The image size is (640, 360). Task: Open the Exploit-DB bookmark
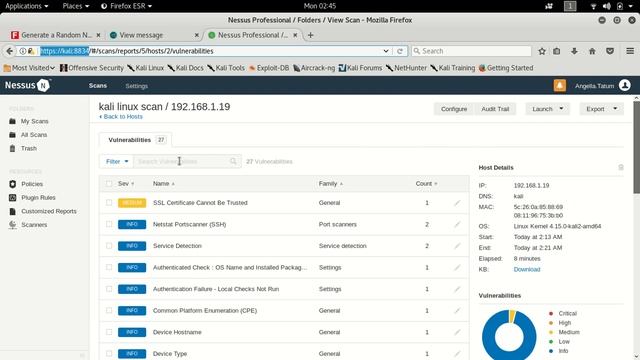pyautogui.click(x=269, y=68)
